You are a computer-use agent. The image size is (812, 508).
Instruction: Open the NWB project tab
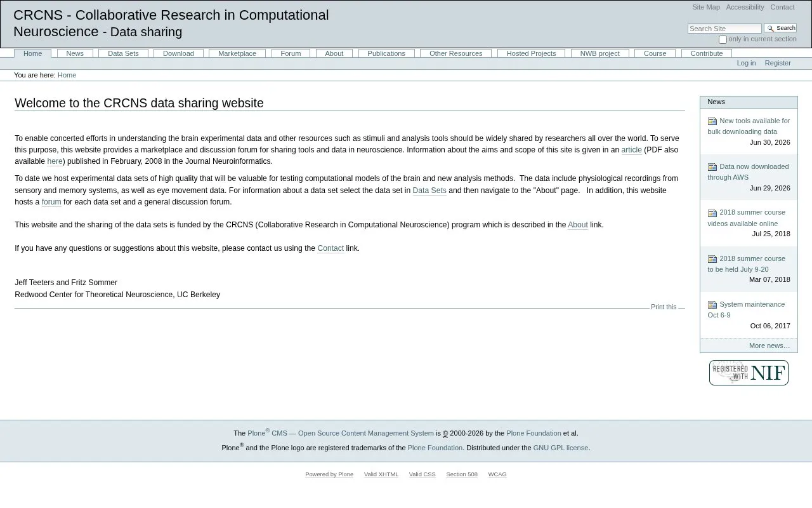pos(599,53)
